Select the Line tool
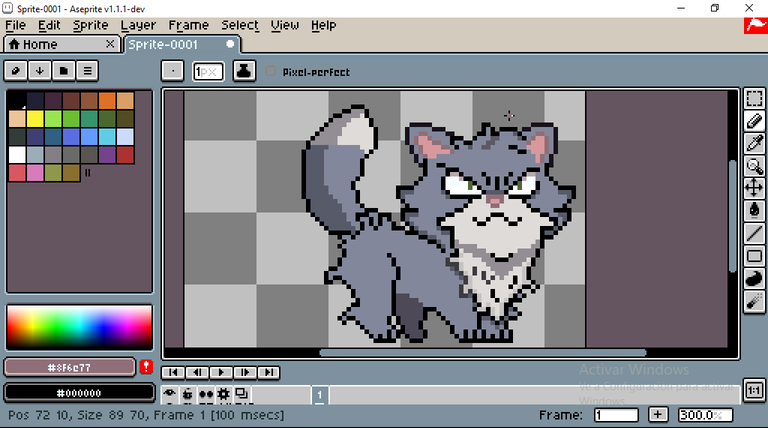 [754, 233]
